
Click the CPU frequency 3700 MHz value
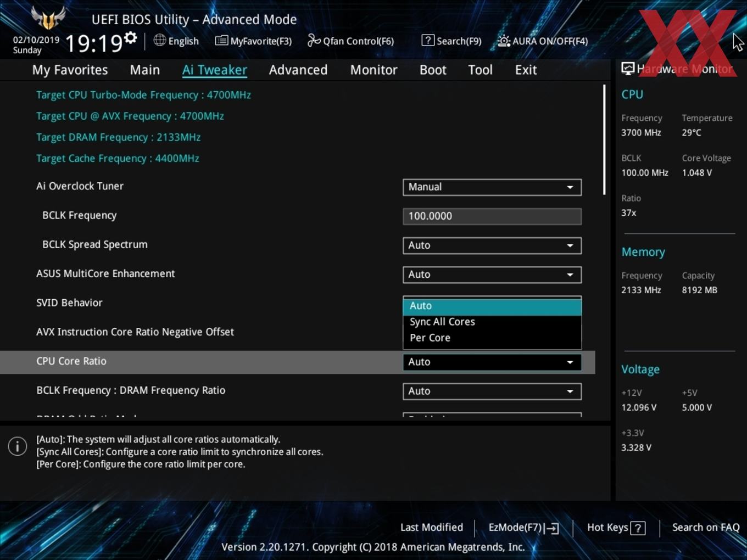tap(641, 132)
